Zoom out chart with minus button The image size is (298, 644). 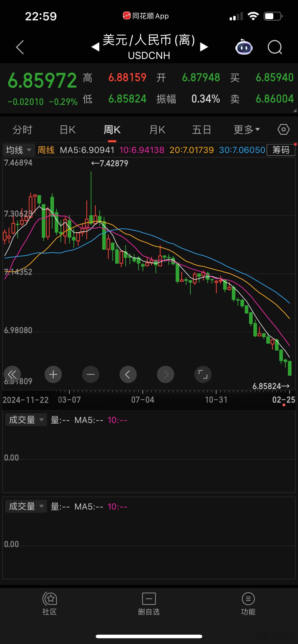click(91, 374)
